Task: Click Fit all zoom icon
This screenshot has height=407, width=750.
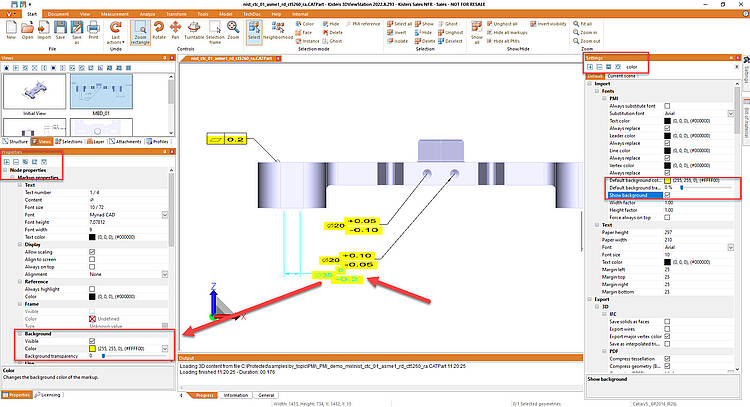Action: tap(583, 24)
